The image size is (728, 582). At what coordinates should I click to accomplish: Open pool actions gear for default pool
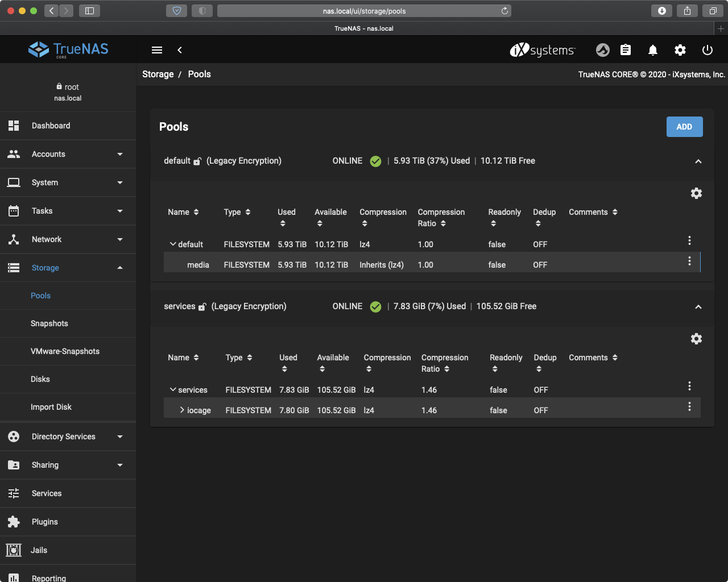point(696,193)
